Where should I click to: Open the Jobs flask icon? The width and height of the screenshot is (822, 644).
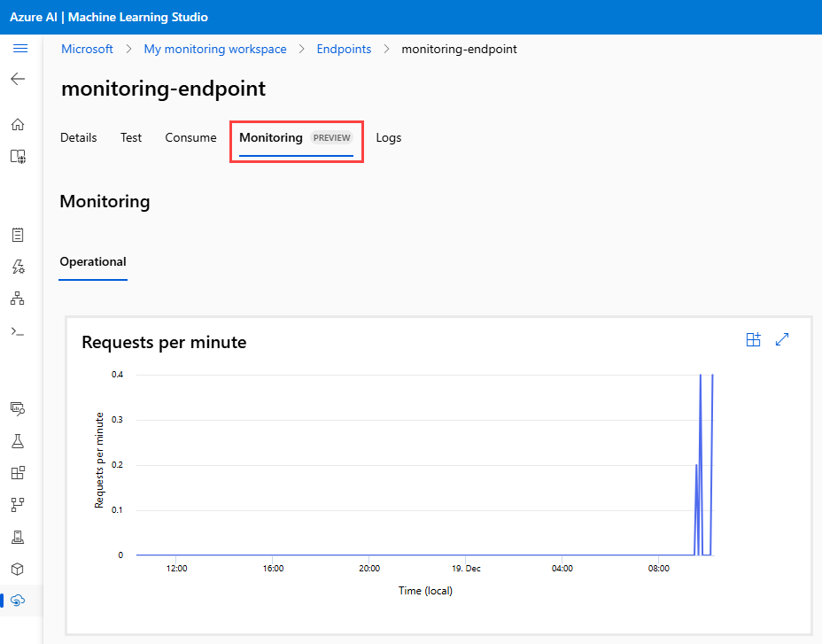tap(18, 441)
